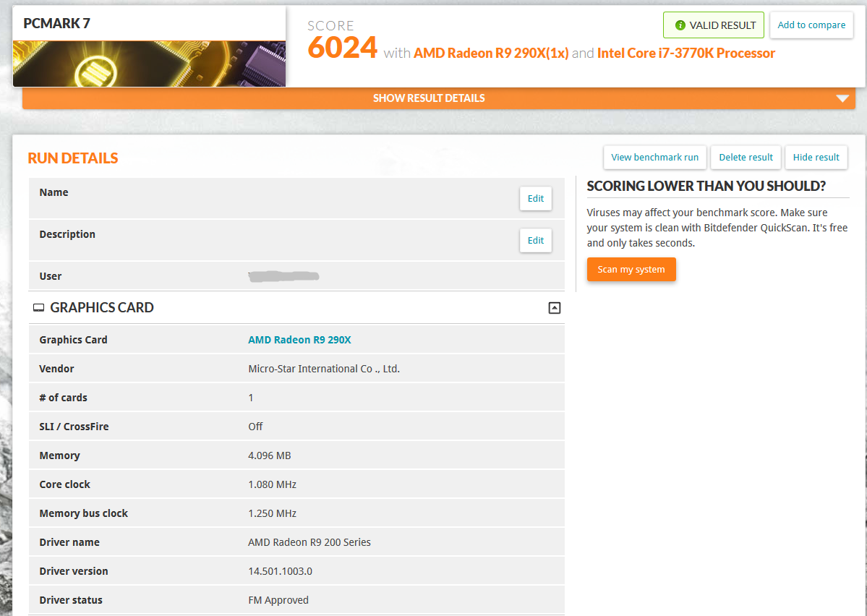The width and height of the screenshot is (867, 616).
Task: Edit the run Name field
Action: point(535,199)
